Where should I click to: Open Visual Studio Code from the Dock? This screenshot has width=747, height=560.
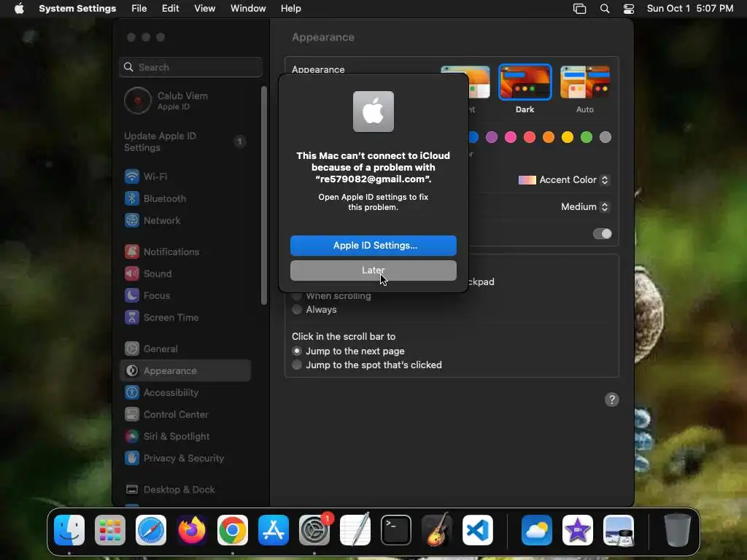(x=477, y=530)
